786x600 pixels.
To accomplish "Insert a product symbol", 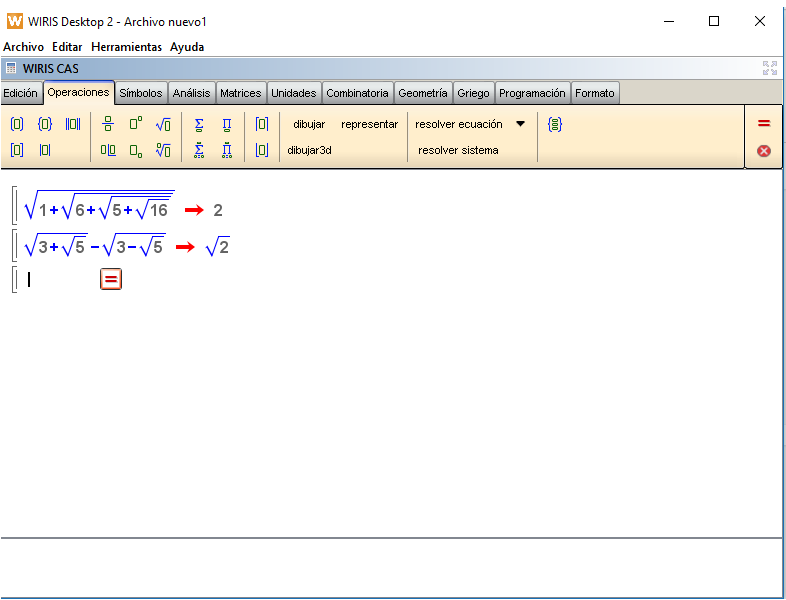I will tap(227, 124).
